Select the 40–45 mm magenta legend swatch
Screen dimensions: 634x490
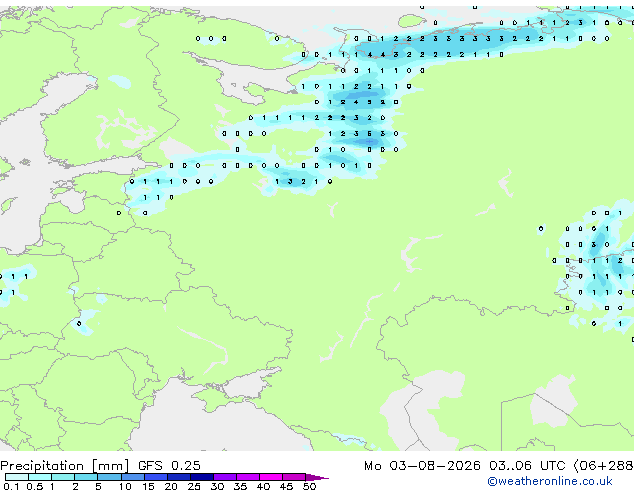coord(271,477)
